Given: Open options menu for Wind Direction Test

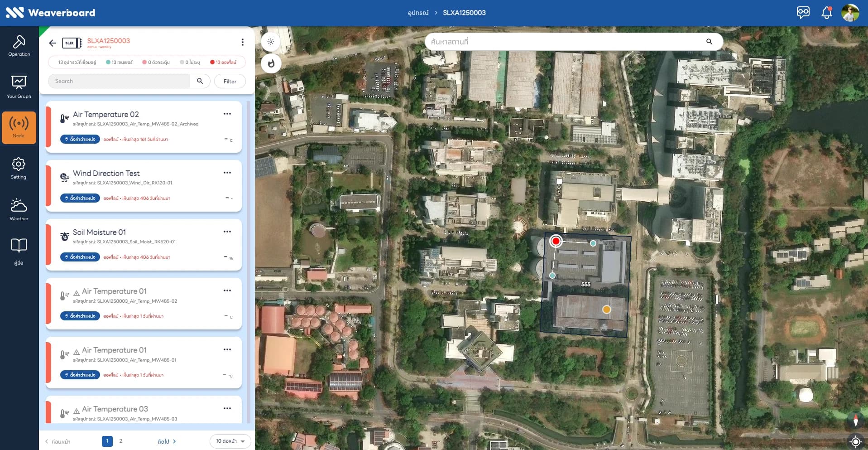Looking at the screenshot, I should coord(227,173).
